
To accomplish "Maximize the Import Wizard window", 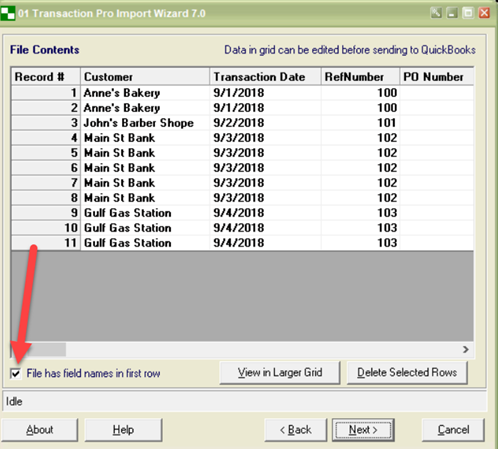I will [468, 13].
